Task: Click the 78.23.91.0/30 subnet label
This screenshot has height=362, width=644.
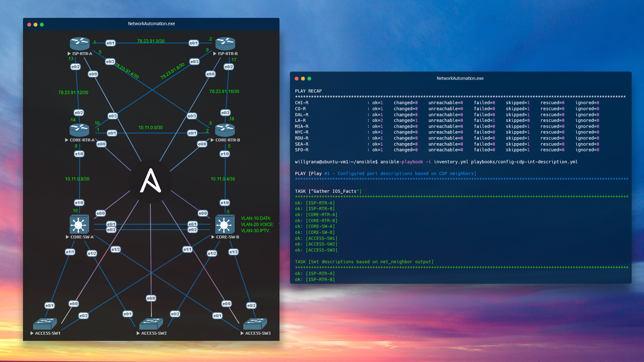Action: pyautogui.click(x=151, y=41)
